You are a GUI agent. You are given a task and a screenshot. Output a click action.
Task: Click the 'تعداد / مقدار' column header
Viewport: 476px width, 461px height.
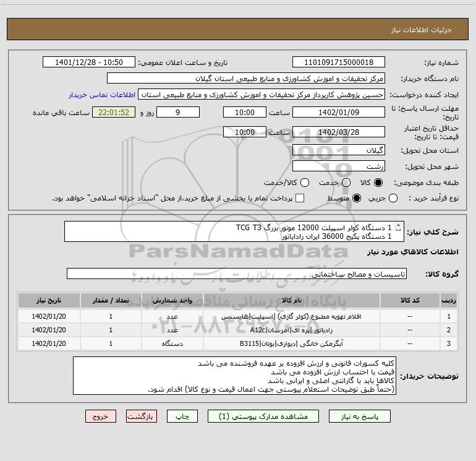coord(111,300)
